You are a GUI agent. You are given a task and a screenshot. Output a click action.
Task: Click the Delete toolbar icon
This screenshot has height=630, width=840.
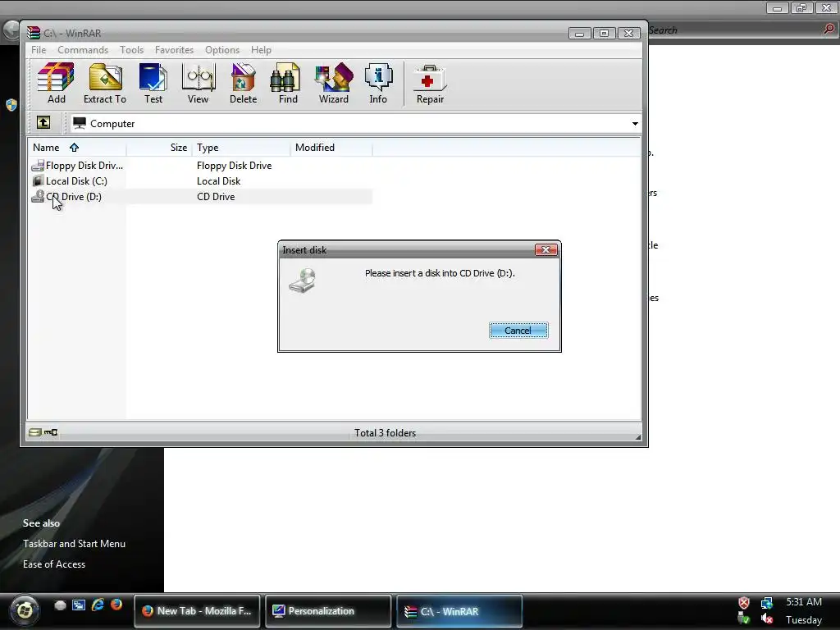[243, 83]
